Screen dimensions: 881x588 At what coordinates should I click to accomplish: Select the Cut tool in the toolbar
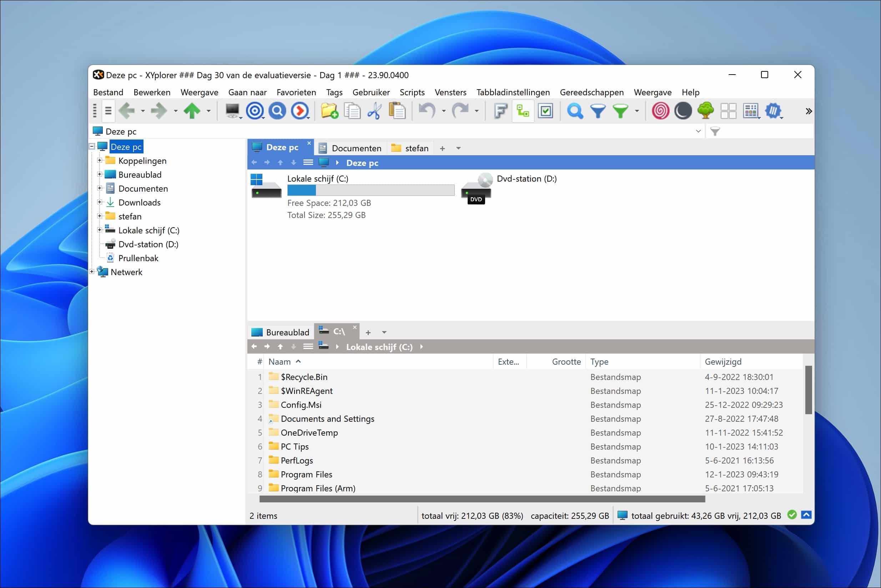pyautogui.click(x=375, y=111)
